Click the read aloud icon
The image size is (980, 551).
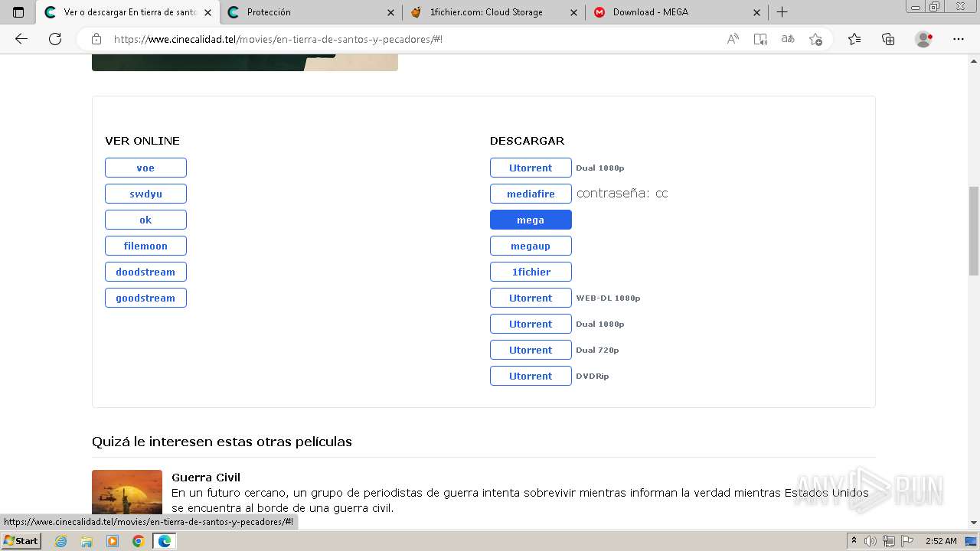(x=733, y=39)
